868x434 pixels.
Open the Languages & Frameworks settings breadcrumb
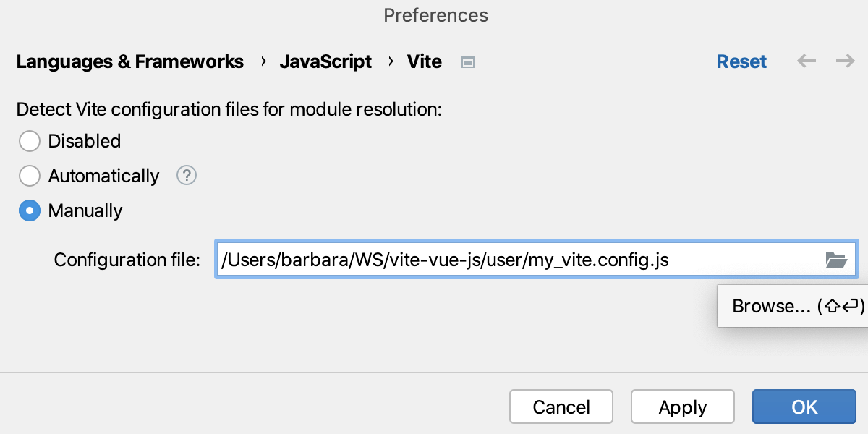tap(130, 61)
